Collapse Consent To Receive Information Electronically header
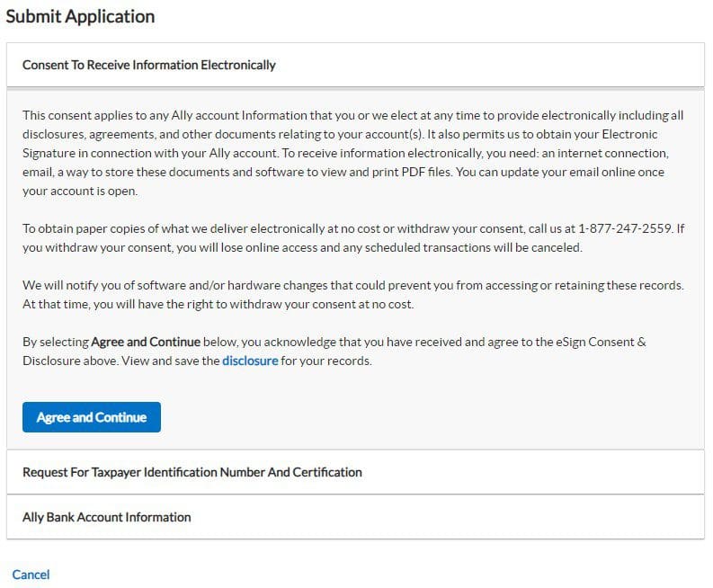Screen dimensions: 713x588 [355, 65]
